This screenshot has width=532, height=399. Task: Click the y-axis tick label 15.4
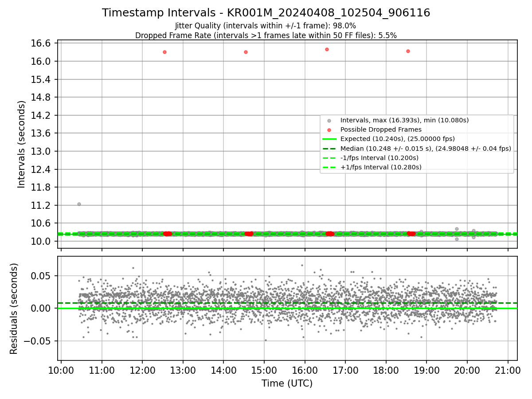(x=41, y=79)
